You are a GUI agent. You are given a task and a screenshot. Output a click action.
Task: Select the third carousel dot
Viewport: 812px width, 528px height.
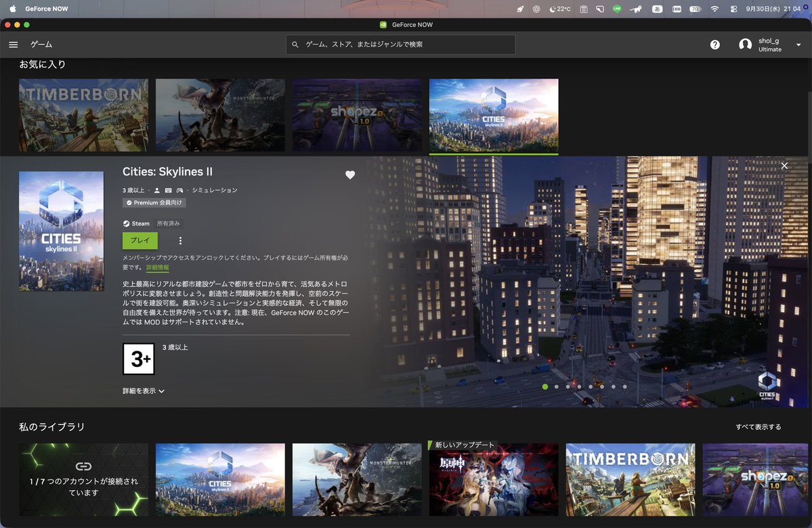pyautogui.click(x=568, y=387)
